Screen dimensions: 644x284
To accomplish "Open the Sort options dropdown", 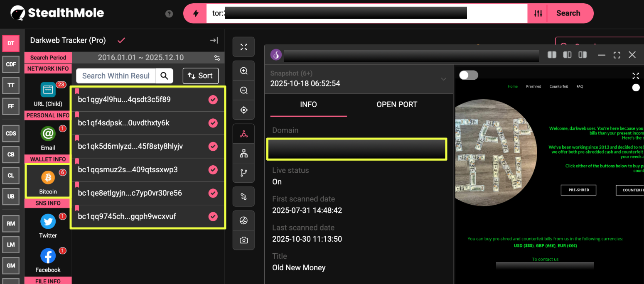I will tap(200, 76).
